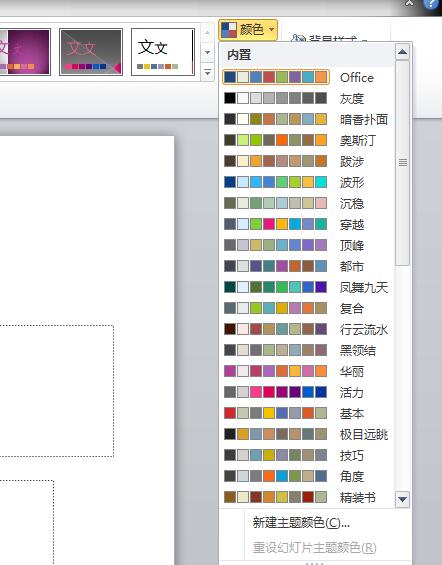The image size is (442, 565).
Task: Choose the 技巧 color scheme
Action: 307,455
